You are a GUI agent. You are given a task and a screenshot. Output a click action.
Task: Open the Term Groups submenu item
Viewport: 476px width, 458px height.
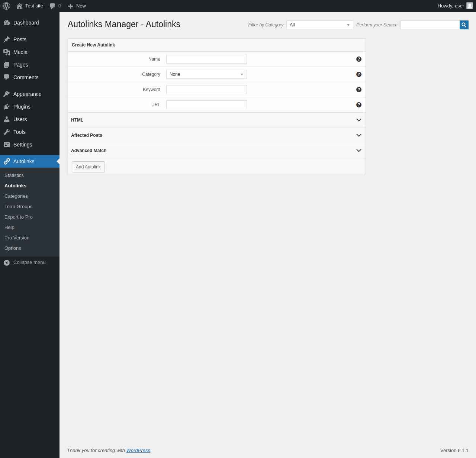[x=30, y=207]
